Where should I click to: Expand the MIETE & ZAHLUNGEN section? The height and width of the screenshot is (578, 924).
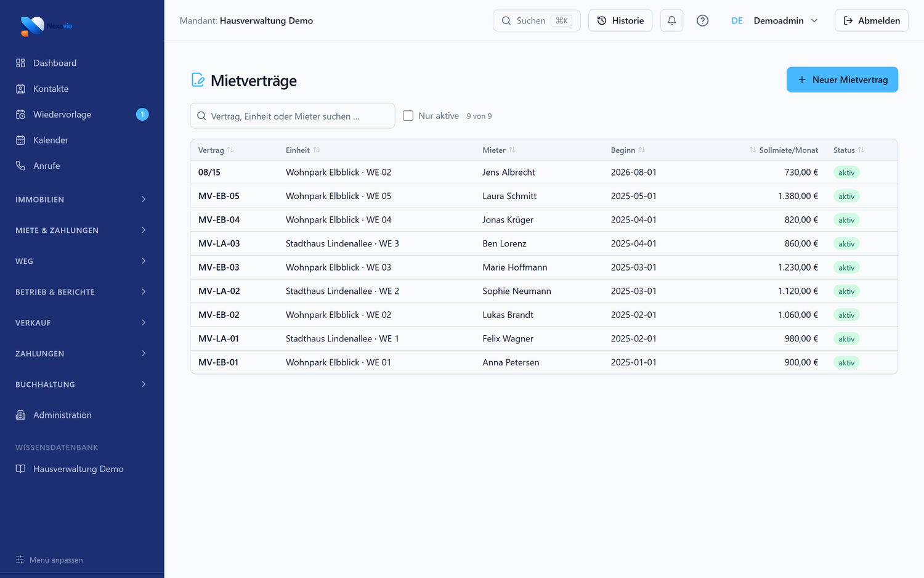coord(82,230)
